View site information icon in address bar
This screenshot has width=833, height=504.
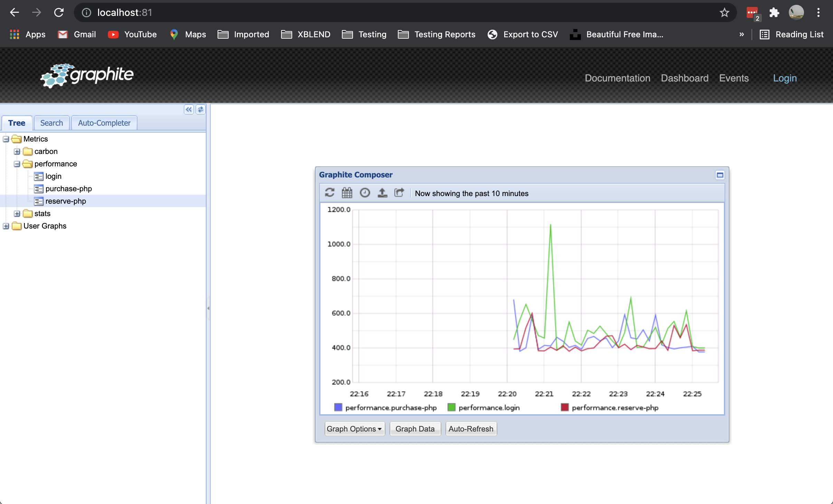(x=86, y=13)
